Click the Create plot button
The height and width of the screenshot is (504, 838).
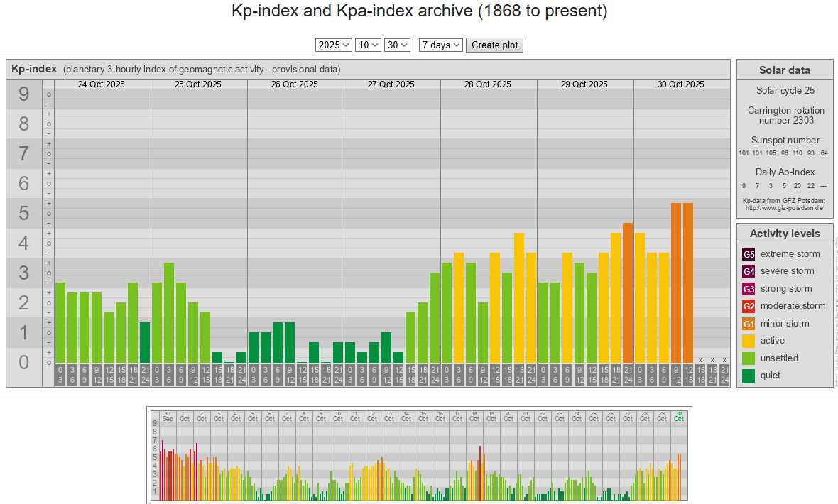tap(494, 45)
